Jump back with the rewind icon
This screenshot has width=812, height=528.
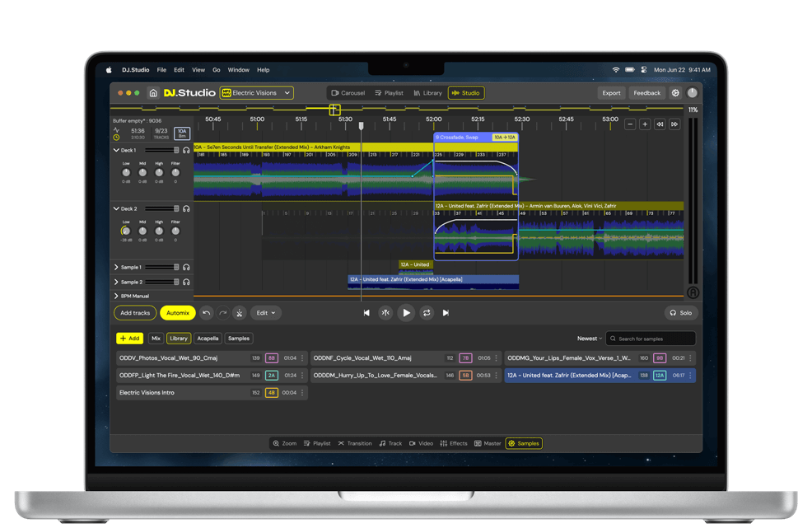click(660, 124)
